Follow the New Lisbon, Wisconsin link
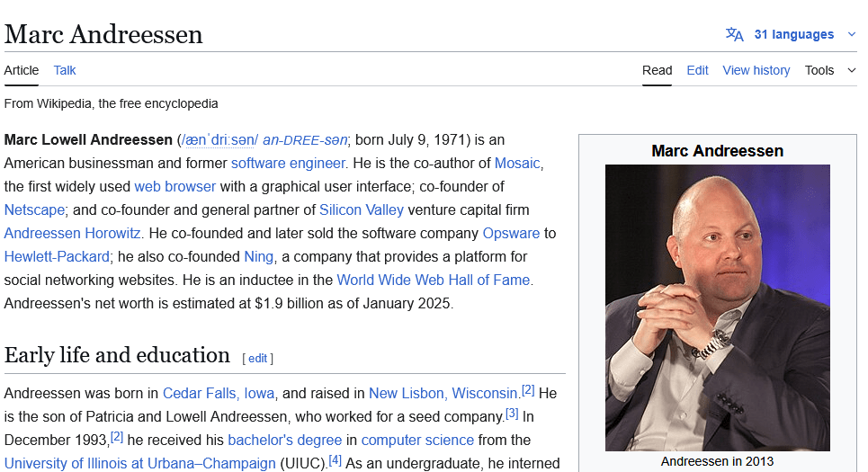The image size is (868, 472). tap(443, 394)
